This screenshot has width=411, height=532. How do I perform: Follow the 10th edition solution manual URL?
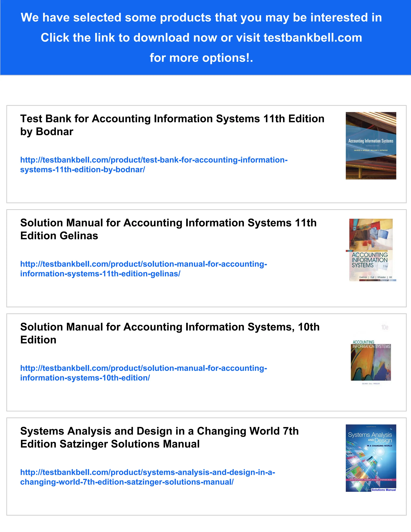pos(143,368)
